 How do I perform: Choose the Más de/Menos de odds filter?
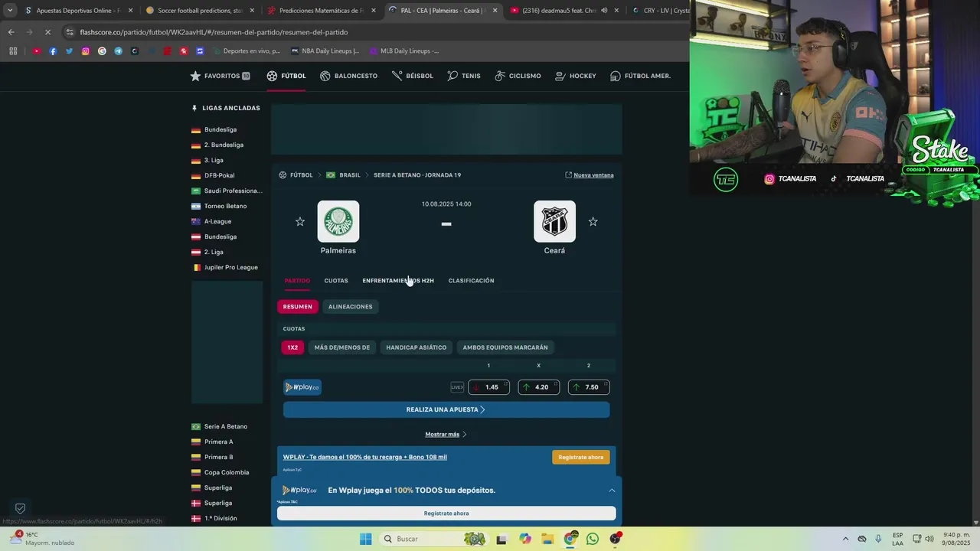[x=342, y=347]
